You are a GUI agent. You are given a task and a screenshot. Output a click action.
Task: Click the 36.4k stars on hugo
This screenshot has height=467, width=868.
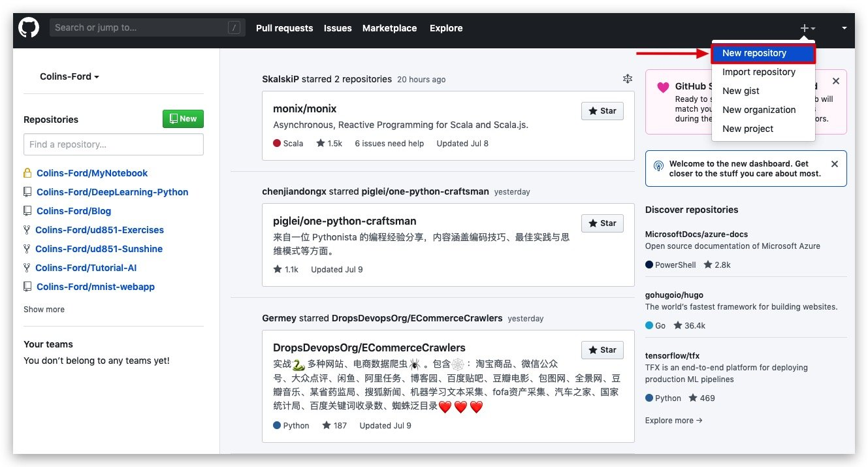(689, 325)
